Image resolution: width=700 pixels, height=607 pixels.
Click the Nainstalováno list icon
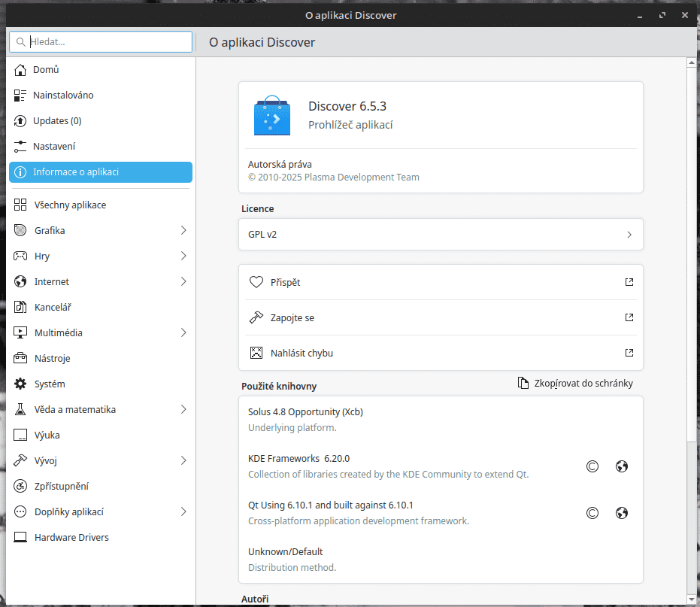pos(20,95)
